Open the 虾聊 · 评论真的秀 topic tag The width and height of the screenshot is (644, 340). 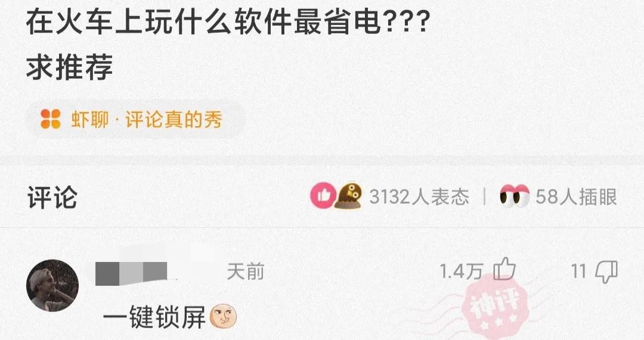tap(134, 119)
